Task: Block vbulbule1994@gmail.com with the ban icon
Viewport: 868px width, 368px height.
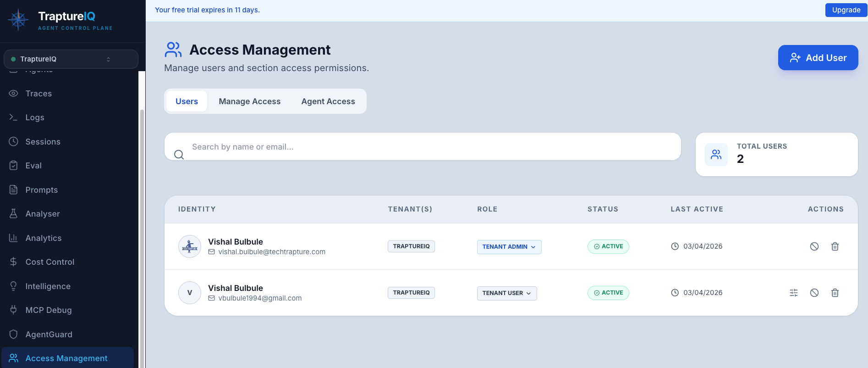Action: 814,293
